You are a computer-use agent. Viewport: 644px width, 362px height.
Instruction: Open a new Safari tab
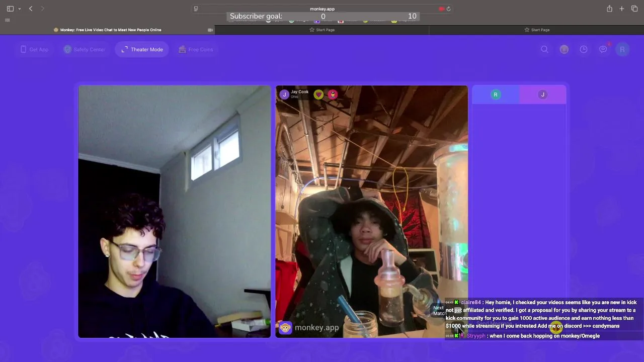pyautogui.click(x=622, y=9)
